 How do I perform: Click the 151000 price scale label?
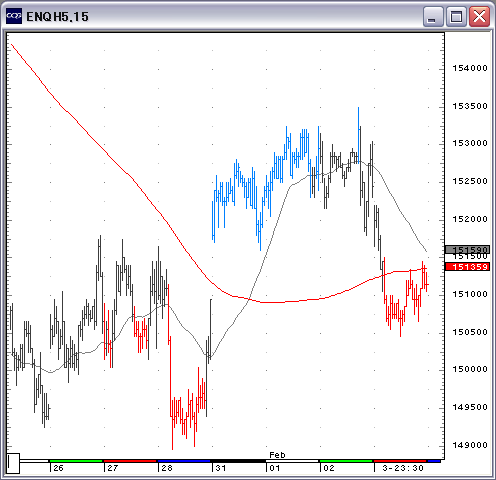470,294
